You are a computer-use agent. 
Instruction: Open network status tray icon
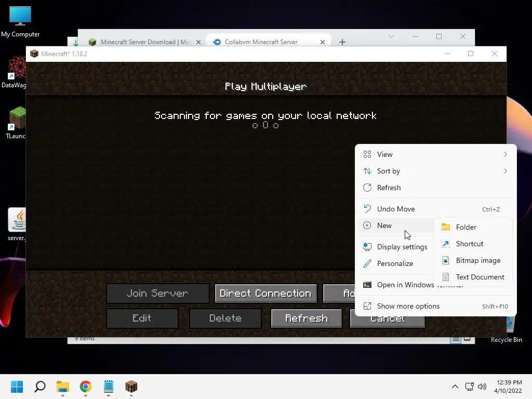click(470, 387)
